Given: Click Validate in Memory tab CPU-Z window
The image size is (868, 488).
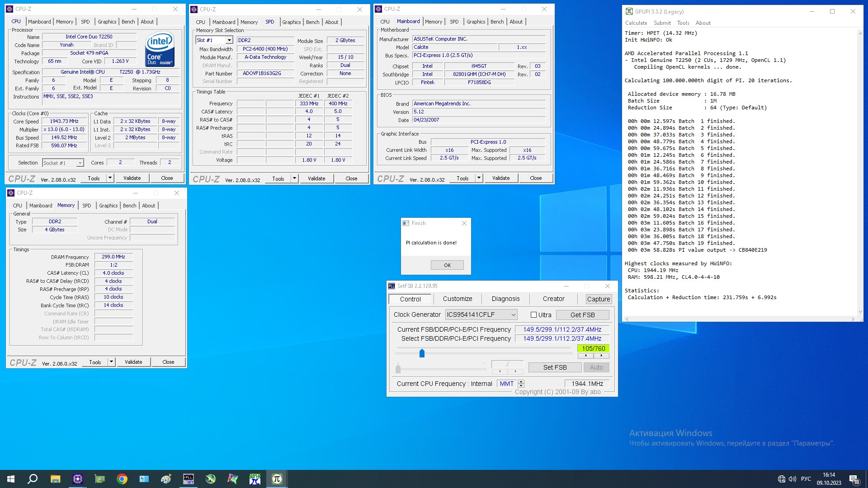Looking at the screenshot, I should [x=133, y=362].
